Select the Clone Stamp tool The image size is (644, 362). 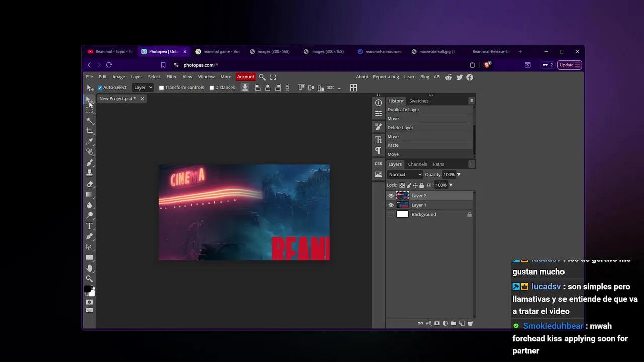(89, 173)
